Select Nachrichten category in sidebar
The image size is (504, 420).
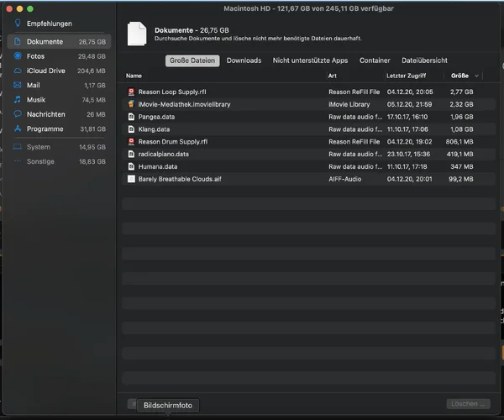tap(59, 114)
